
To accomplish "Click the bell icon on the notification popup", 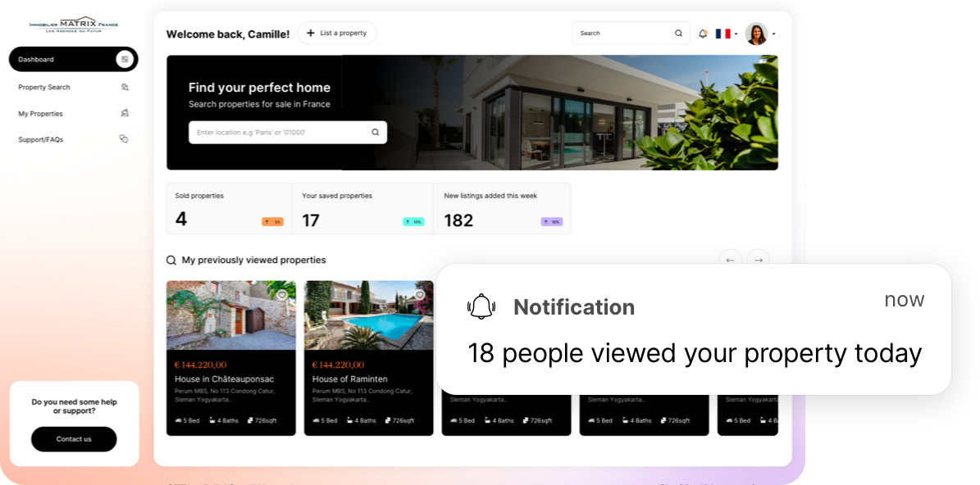I will coord(481,306).
